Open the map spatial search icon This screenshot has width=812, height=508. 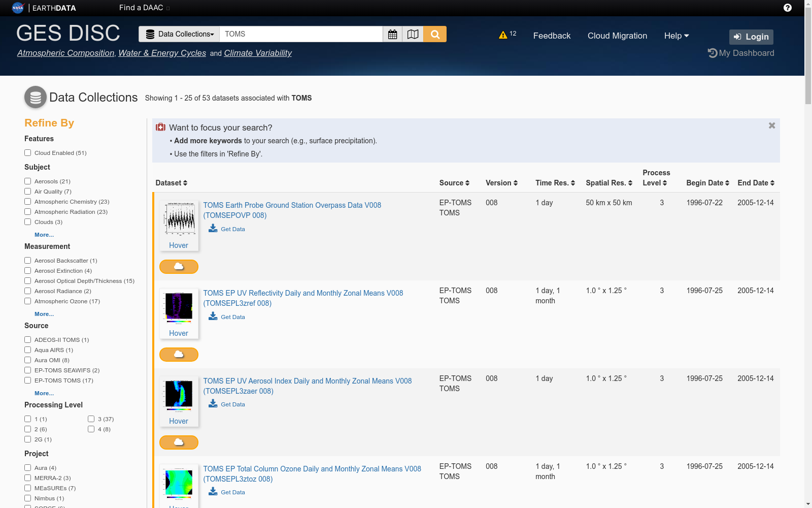[413, 34]
